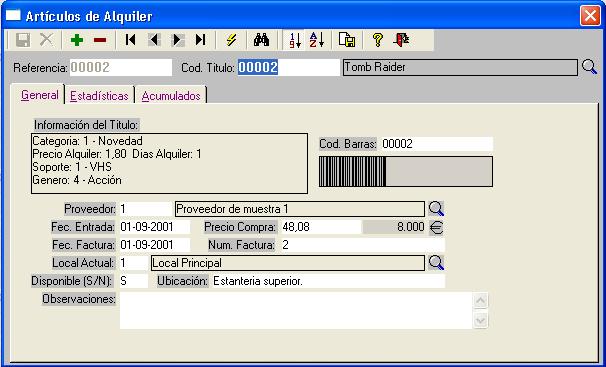Jump to the last record
Screen dimensions: 606x367
click(x=200, y=40)
